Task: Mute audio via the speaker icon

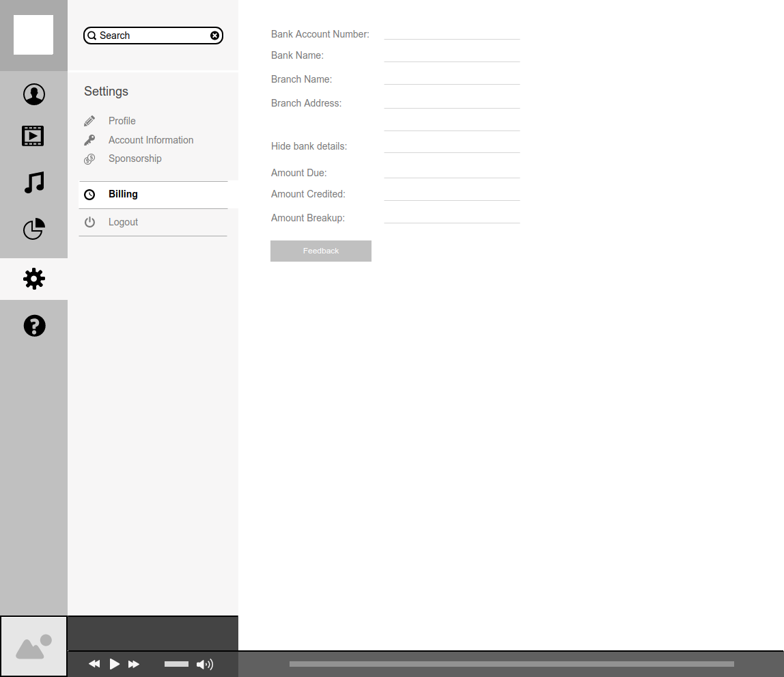Action: click(204, 664)
